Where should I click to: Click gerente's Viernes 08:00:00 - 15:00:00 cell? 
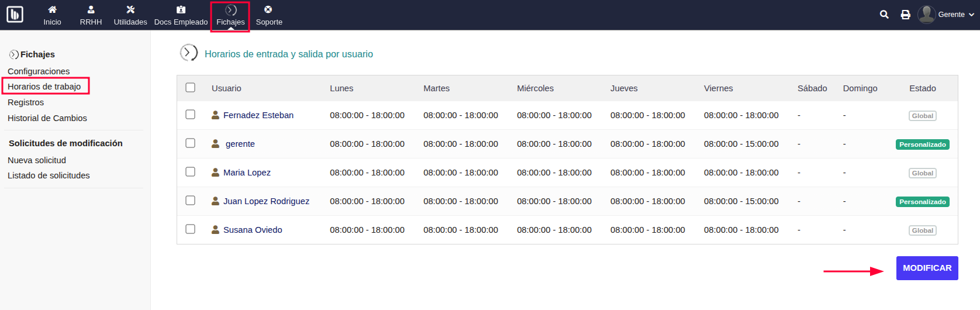pyautogui.click(x=741, y=144)
